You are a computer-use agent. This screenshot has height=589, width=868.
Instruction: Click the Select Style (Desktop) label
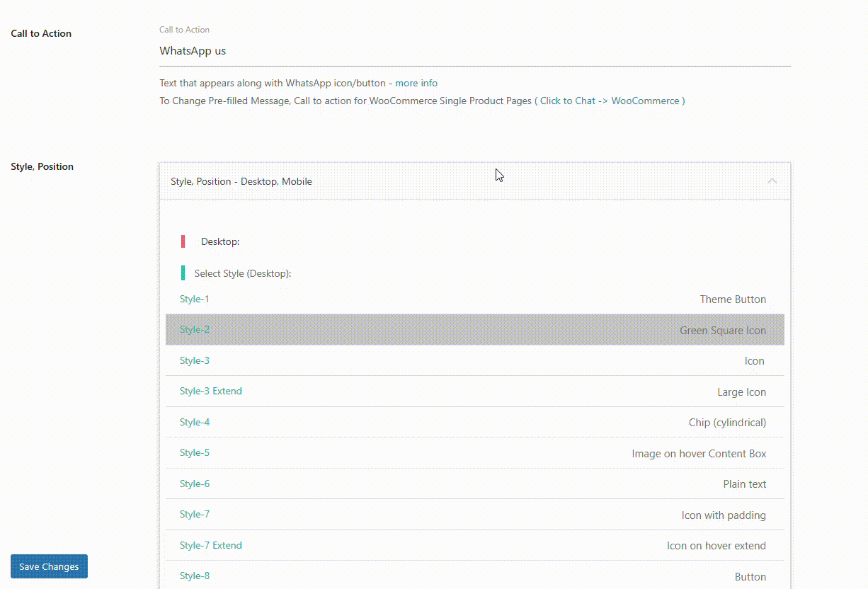[243, 273]
